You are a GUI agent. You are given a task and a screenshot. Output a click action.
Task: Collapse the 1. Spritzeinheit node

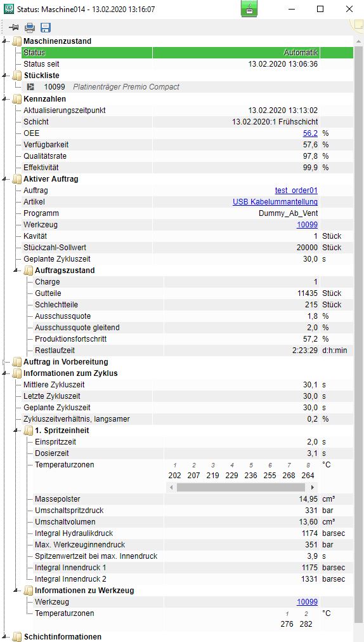[x=16, y=431]
